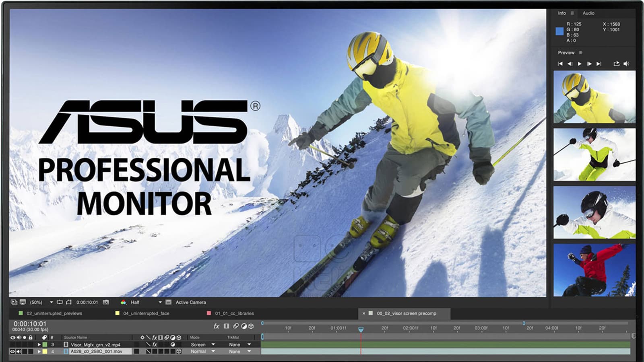Image resolution: width=644 pixels, height=362 pixels.
Task: Click the label tag column header icon
Action: (x=44, y=337)
